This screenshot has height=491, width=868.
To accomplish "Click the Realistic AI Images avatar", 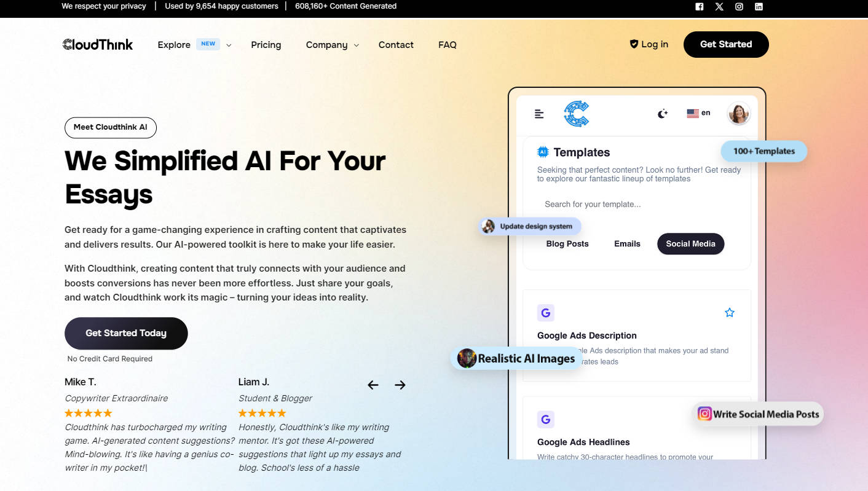I will click(x=467, y=358).
